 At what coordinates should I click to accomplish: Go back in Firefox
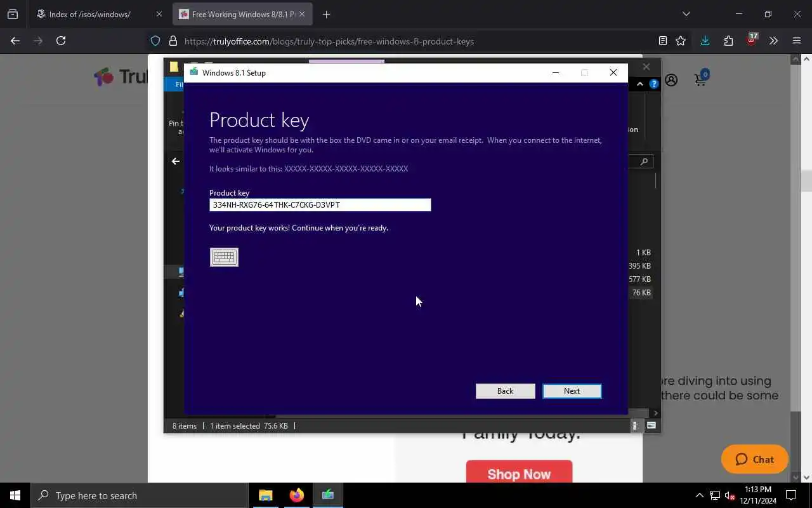(x=15, y=41)
